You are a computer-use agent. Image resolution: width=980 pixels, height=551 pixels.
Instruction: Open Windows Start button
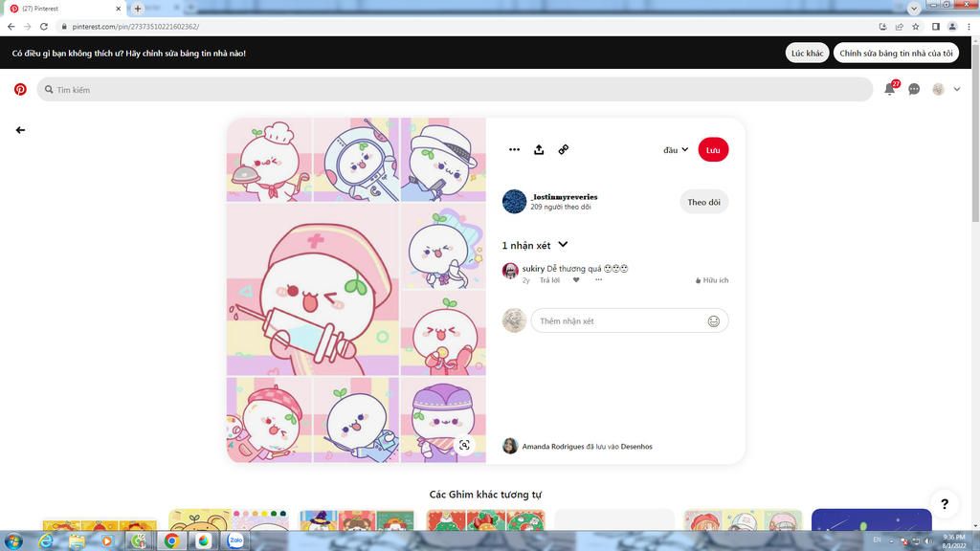(13, 541)
